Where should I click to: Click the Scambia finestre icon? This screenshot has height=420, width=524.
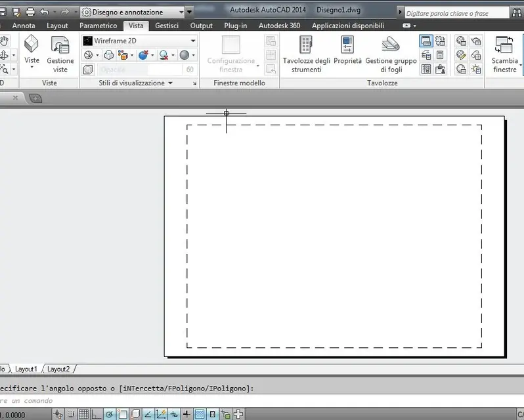click(x=504, y=45)
